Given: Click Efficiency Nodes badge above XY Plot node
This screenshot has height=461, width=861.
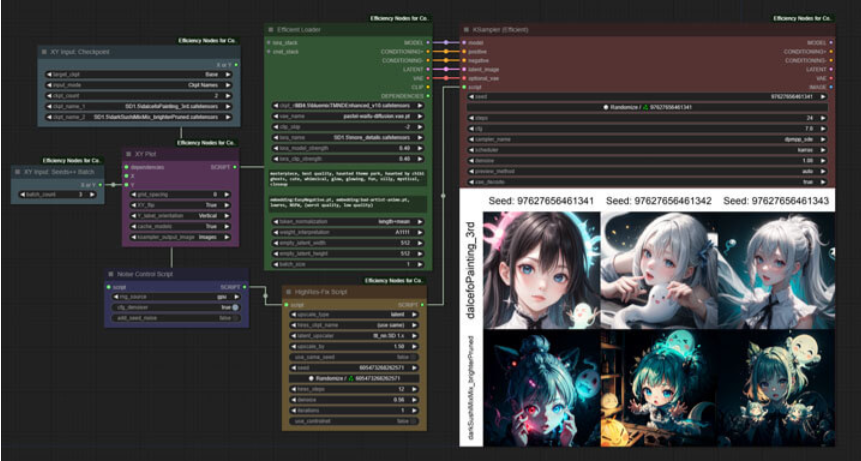Looking at the screenshot, I should (x=208, y=143).
